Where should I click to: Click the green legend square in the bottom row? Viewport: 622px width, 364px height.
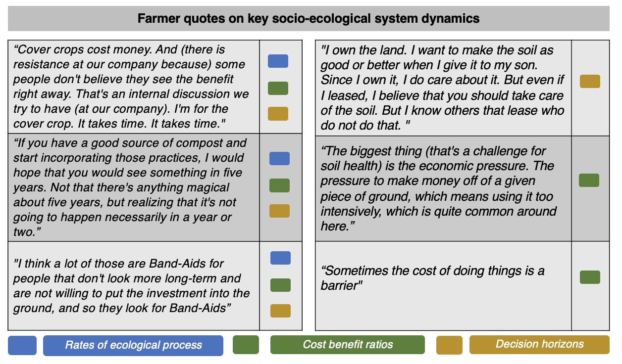coord(246,345)
